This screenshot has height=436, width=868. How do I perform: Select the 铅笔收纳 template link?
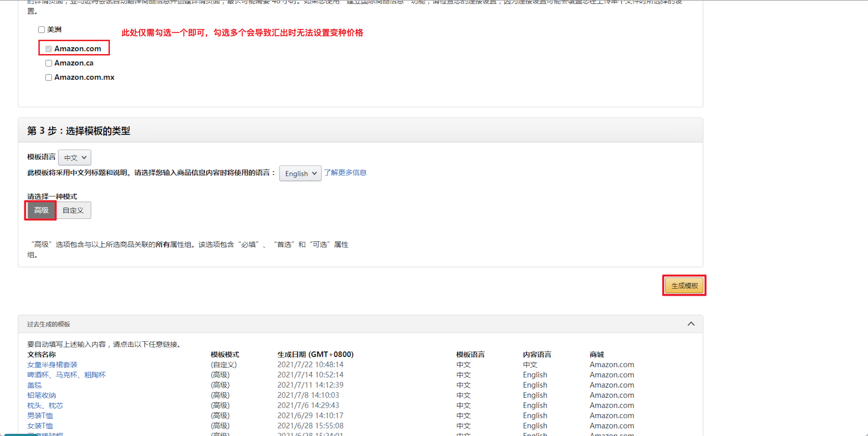[42, 395]
